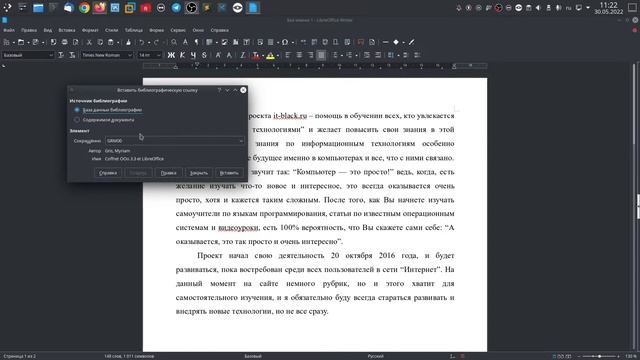Open the Сервис menu

tap(178, 30)
